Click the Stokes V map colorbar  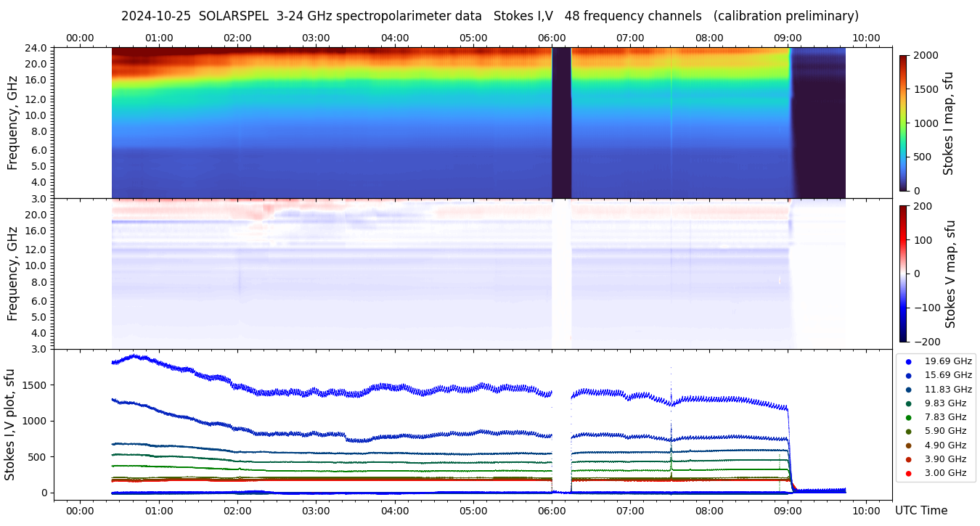[903, 274]
